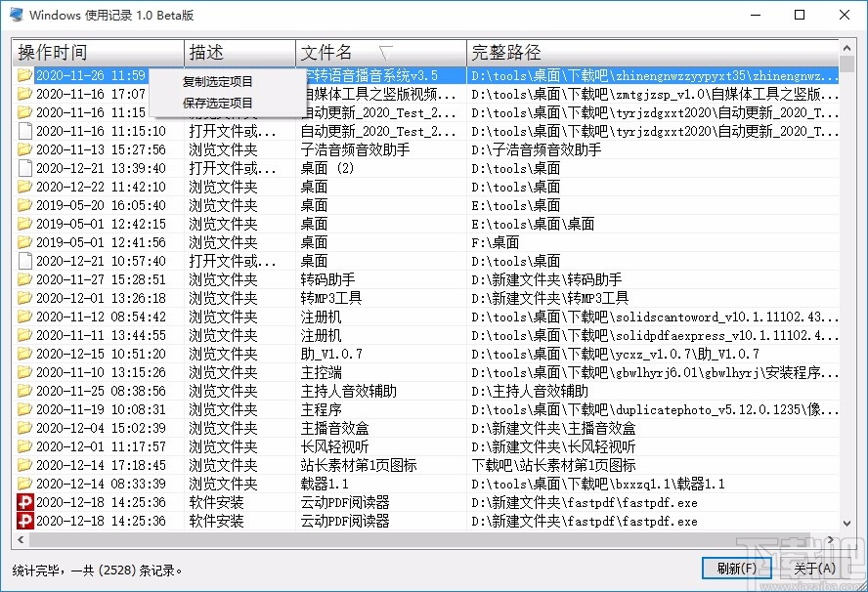Click the application icon in the title bar

pyautogui.click(x=16, y=15)
